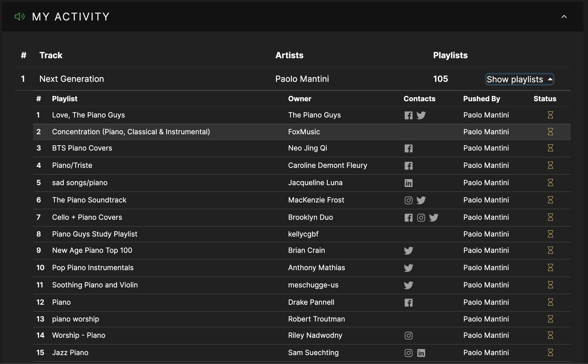Click owner Drake Pannell
The image size is (588, 364).
pyautogui.click(x=311, y=302)
